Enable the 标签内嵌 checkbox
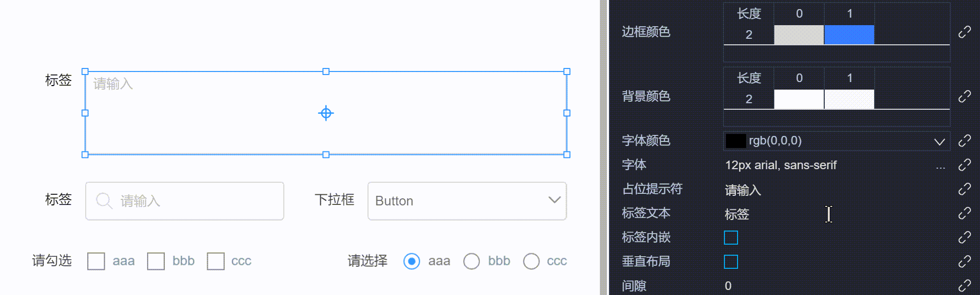The image size is (980, 295). pos(730,238)
